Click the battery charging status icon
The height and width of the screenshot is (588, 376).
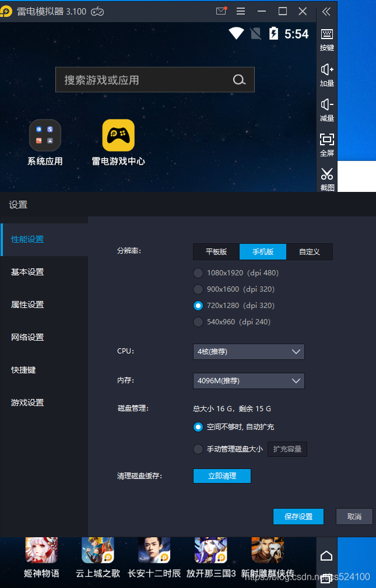(x=273, y=33)
